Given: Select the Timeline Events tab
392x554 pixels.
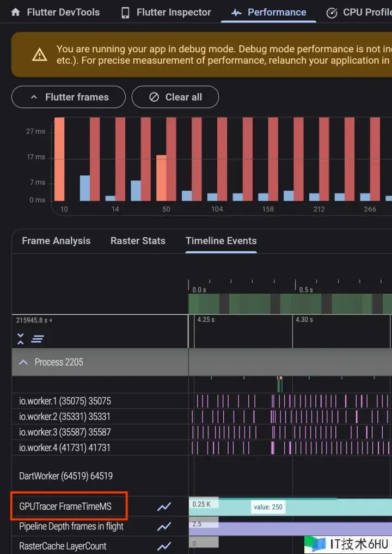Looking at the screenshot, I should pyautogui.click(x=220, y=241).
